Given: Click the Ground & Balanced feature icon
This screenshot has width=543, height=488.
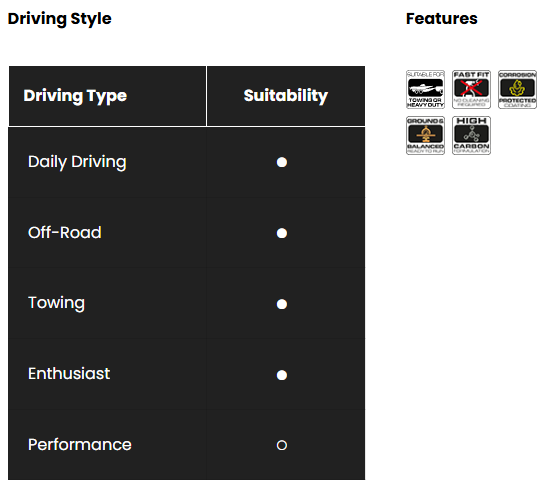Looking at the screenshot, I should click(x=425, y=135).
